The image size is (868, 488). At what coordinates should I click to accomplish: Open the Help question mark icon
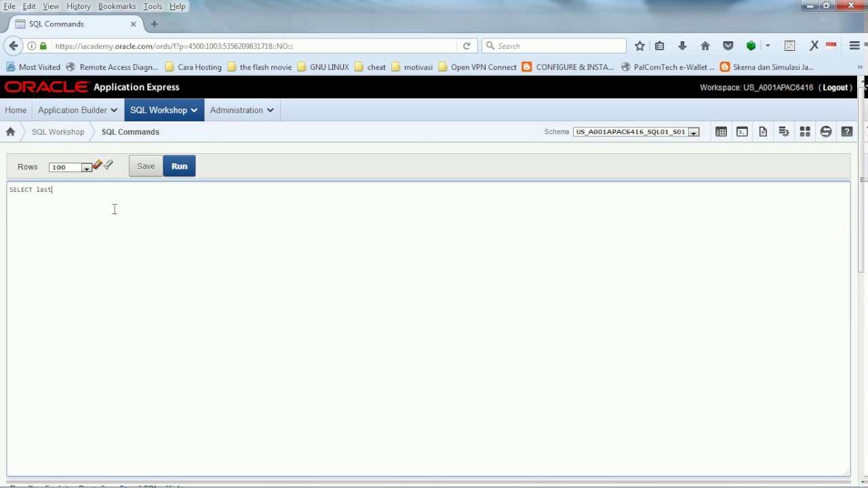click(x=847, y=131)
